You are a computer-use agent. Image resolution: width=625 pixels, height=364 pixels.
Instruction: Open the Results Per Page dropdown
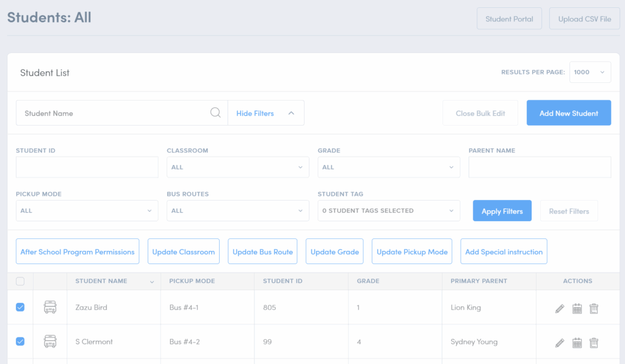(590, 72)
